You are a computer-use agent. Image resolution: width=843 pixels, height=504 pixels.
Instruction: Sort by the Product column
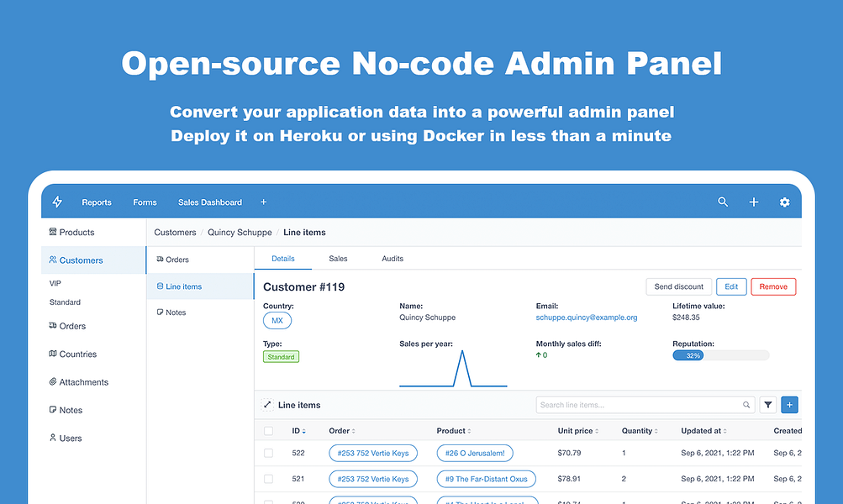coord(454,431)
